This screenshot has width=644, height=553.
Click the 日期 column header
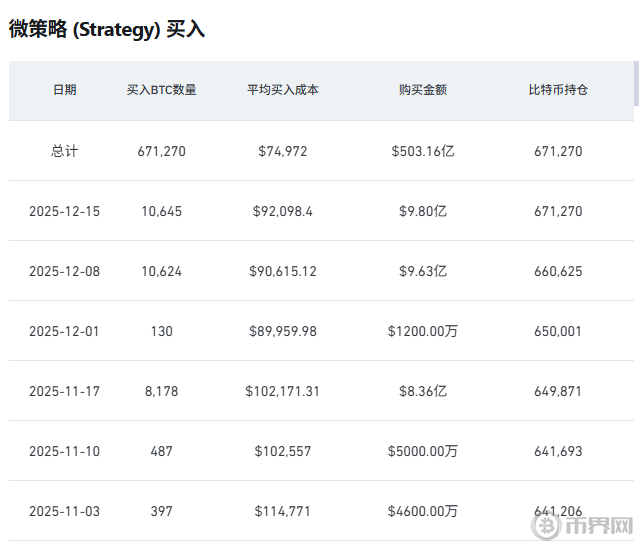pyautogui.click(x=64, y=90)
